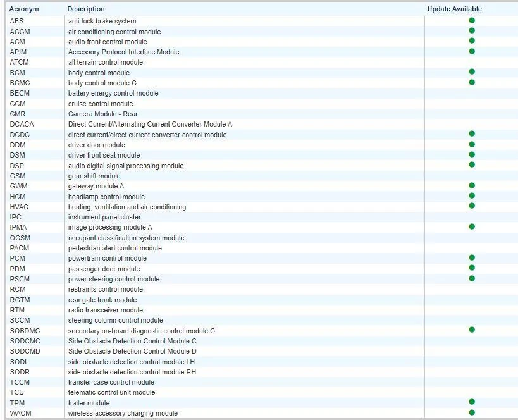Select the 'battery energy control module' entry

(113, 93)
